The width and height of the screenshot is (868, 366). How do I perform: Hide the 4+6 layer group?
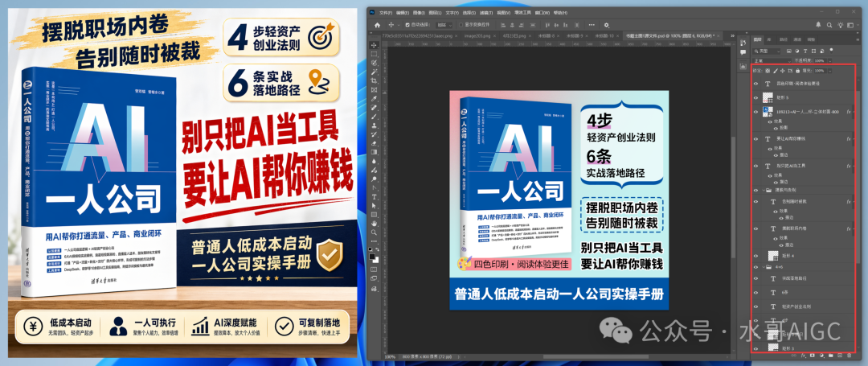[755, 267]
